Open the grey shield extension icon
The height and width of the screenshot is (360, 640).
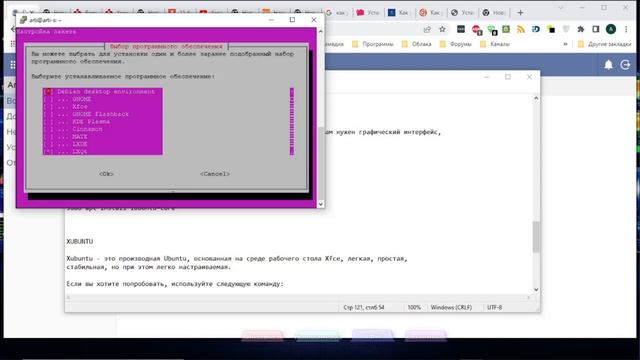(x=566, y=29)
